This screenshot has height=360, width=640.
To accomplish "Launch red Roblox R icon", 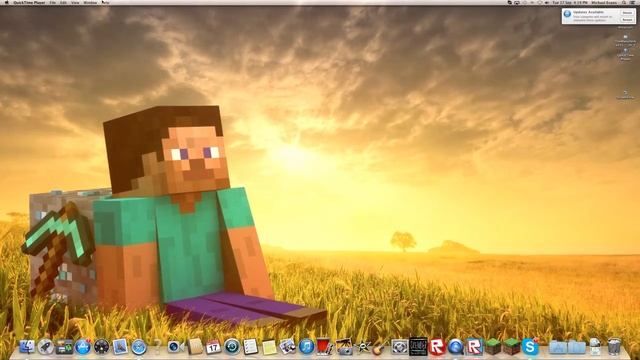I will 437,347.
